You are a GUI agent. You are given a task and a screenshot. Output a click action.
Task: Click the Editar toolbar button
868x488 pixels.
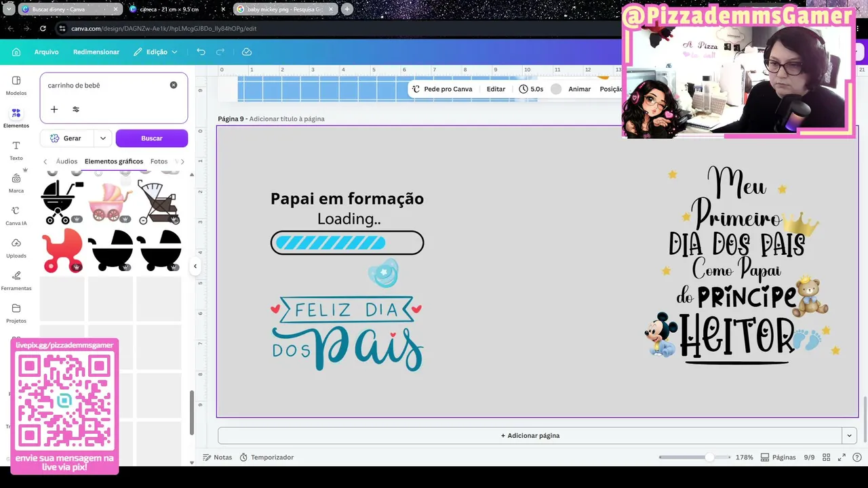pos(496,89)
